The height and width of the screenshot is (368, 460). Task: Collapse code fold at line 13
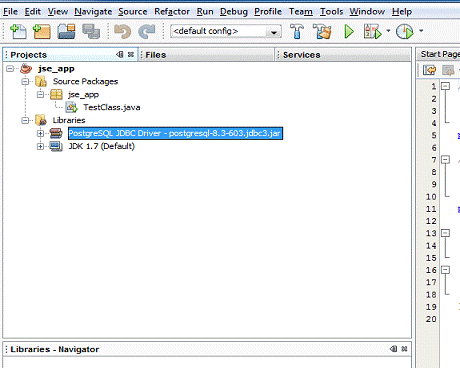pyautogui.click(x=445, y=233)
